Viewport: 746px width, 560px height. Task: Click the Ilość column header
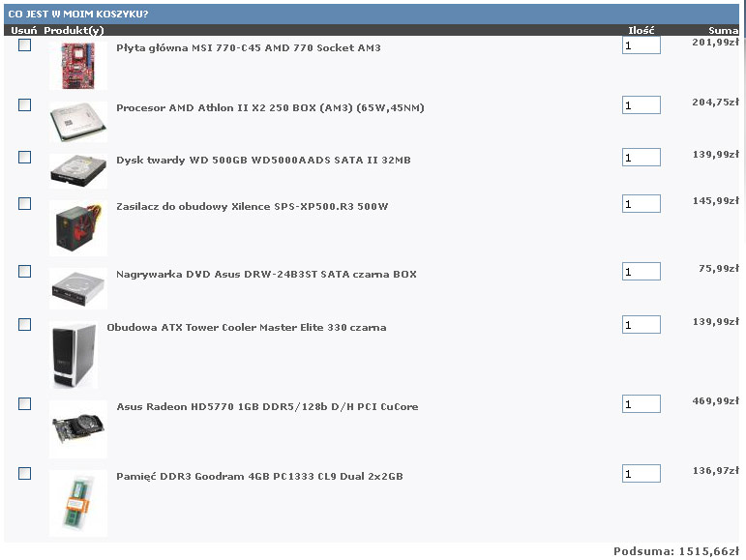click(x=642, y=30)
